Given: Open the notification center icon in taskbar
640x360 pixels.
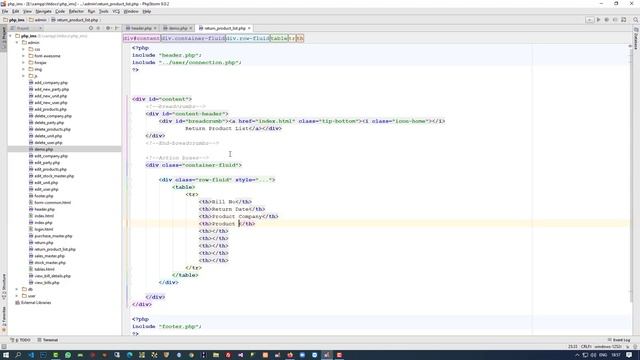Looking at the screenshot, I should coord(629,355).
